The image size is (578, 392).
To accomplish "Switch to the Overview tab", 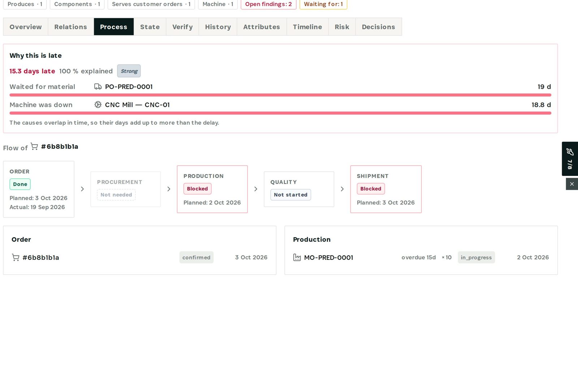I will point(26,27).
